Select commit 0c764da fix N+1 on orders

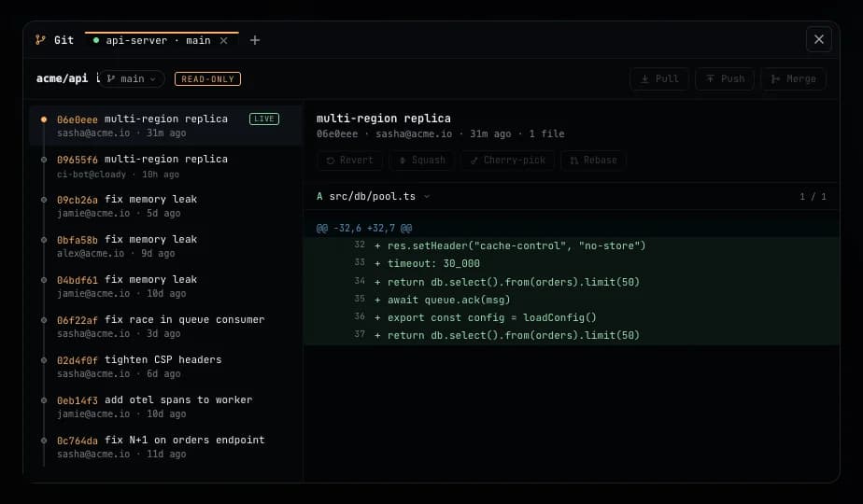tap(165, 447)
